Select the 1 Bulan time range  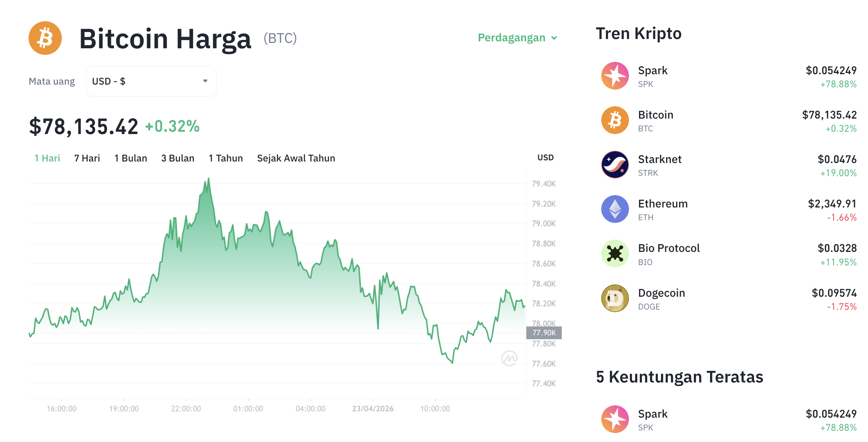[x=131, y=158]
